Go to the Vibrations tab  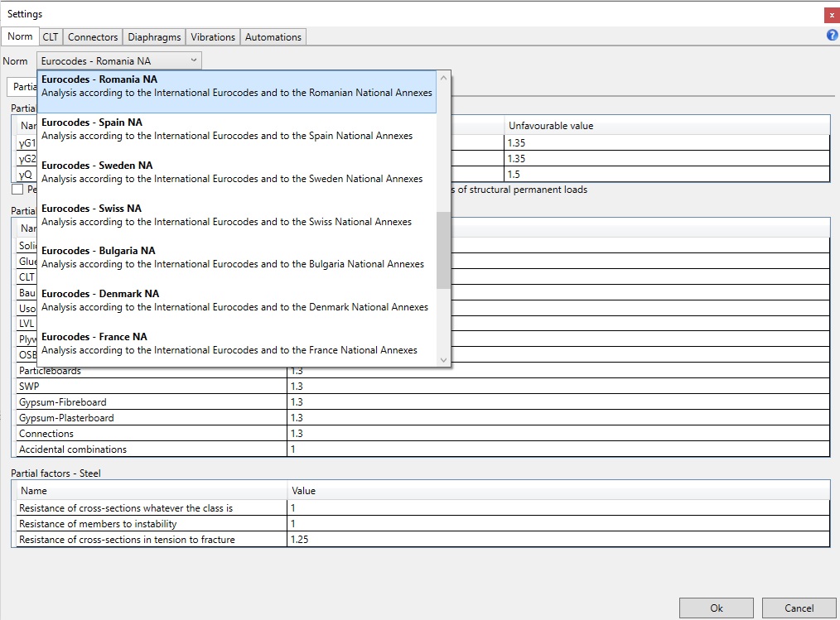213,37
